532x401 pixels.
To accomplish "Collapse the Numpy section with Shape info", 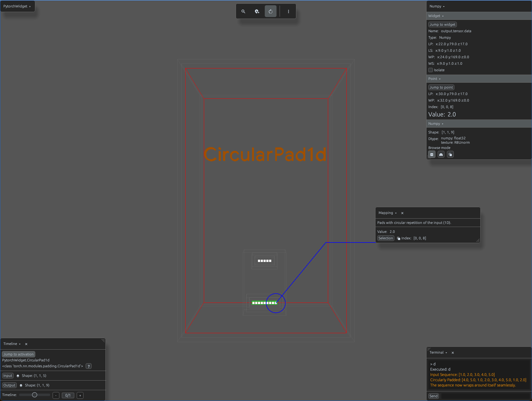I will point(436,124).
